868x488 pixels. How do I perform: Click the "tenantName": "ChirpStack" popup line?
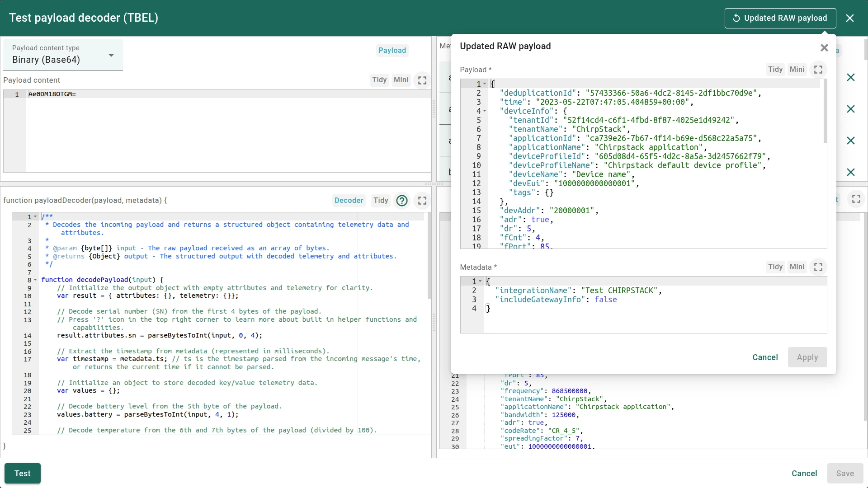pyautogui.click(x=569, y=129)
